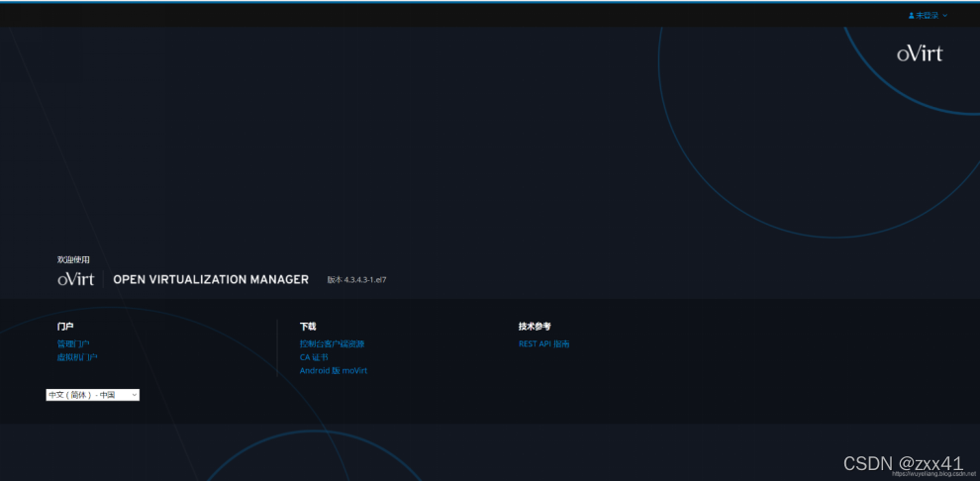Click the 版本 4.3.4.3-1.el7 version text
This screenshot has height=481, width=980.
pos(356,280)
